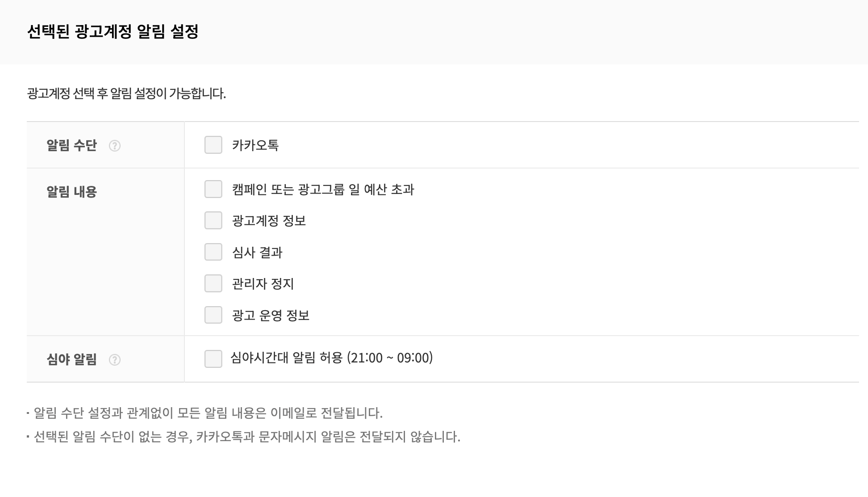
Task: Click the 카카오톡 label text
Action: coord(255,145)
